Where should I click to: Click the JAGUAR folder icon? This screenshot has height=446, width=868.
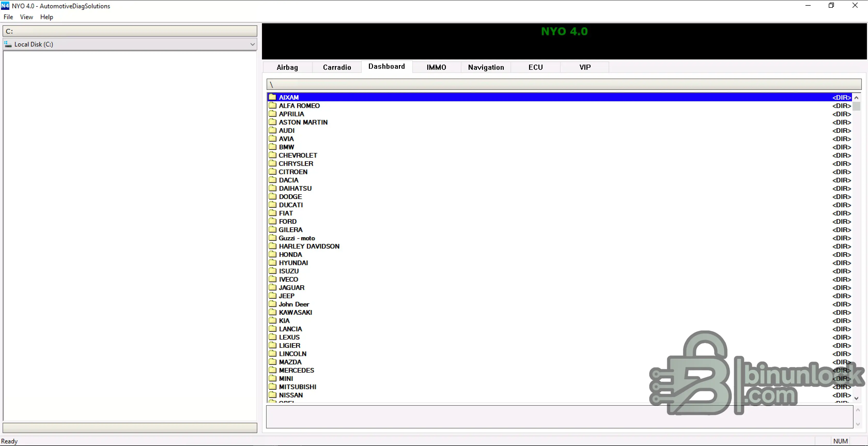pyautogui.click(x=272, y=287)
